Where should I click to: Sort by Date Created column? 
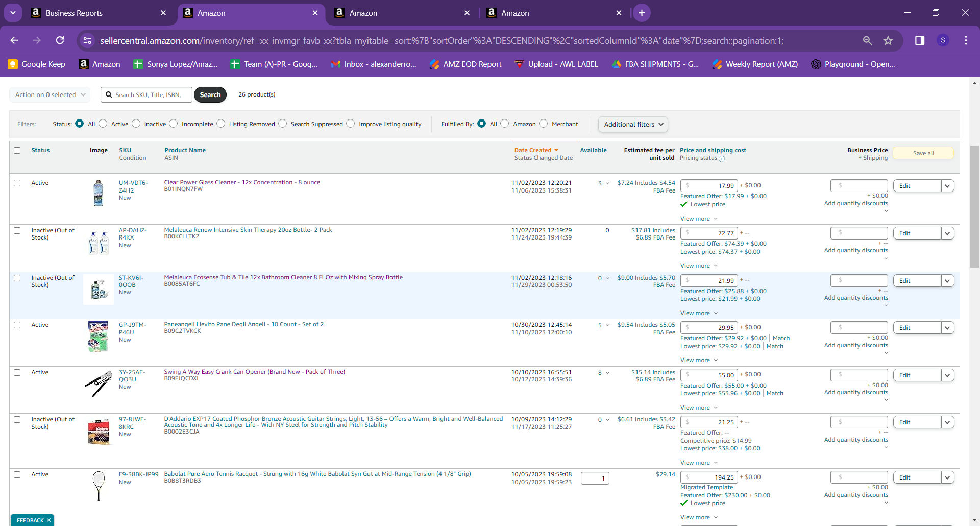536,150
